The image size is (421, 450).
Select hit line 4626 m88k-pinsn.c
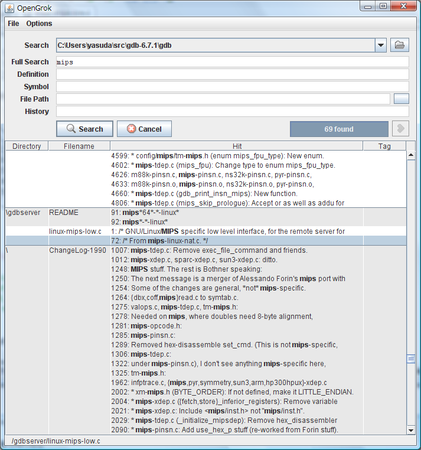(x=211, y=175)
